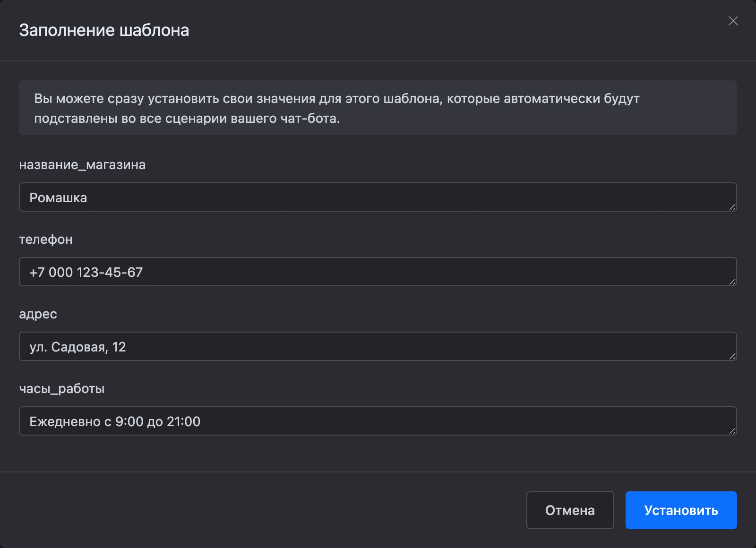Click the часы_работы label

point(62,389)
